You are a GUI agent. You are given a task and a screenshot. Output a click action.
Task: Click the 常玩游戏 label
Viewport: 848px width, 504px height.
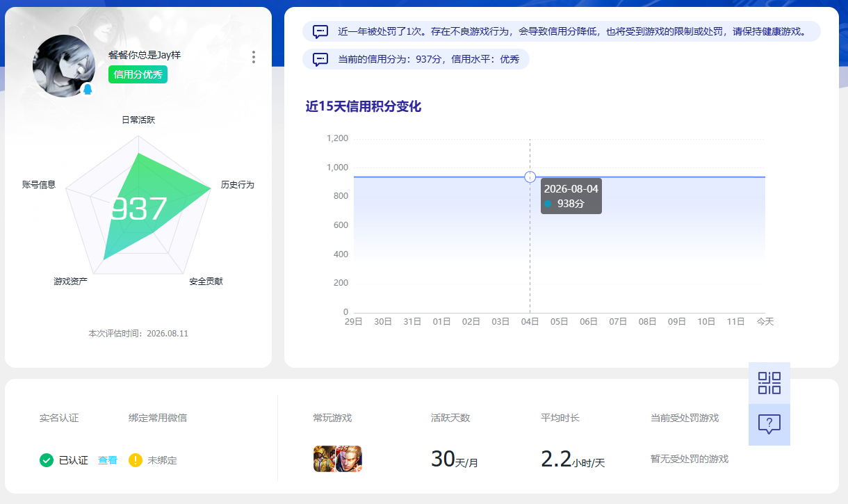[x=332, y=418]
